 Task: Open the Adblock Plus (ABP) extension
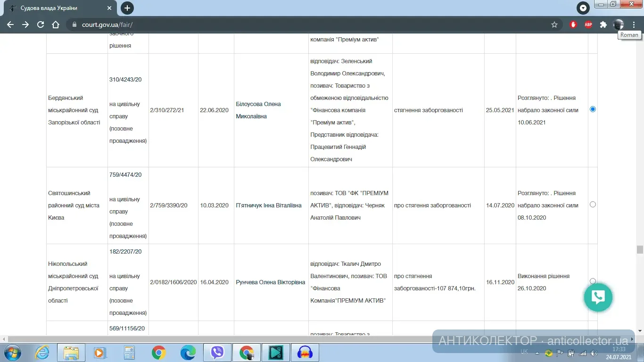588,24
